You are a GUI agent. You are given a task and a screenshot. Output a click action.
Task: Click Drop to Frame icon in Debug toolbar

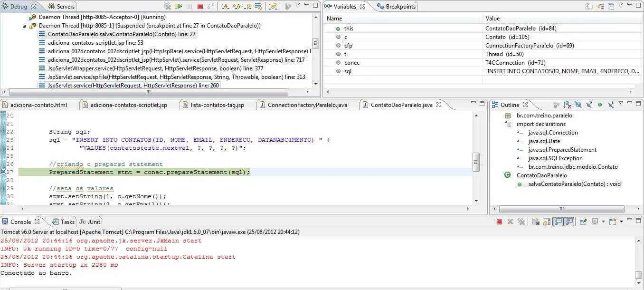pyautogui.click(x=258, y=7)
